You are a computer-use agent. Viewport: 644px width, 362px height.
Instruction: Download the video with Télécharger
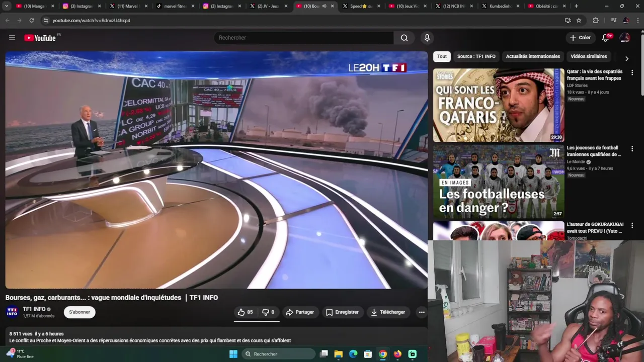pyautogui.click(x=388, y=312)
